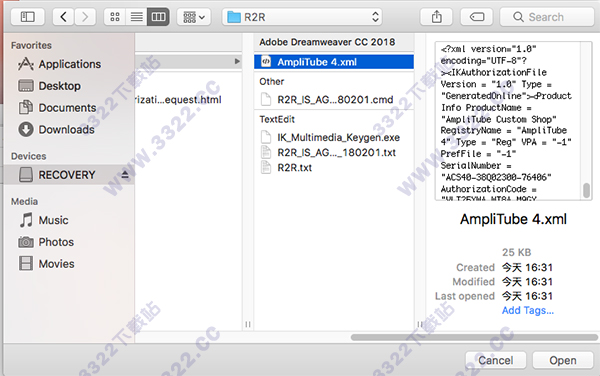Click the Applications sidebar icon
Screen dimensions: 600x376
tap(26, 64)
